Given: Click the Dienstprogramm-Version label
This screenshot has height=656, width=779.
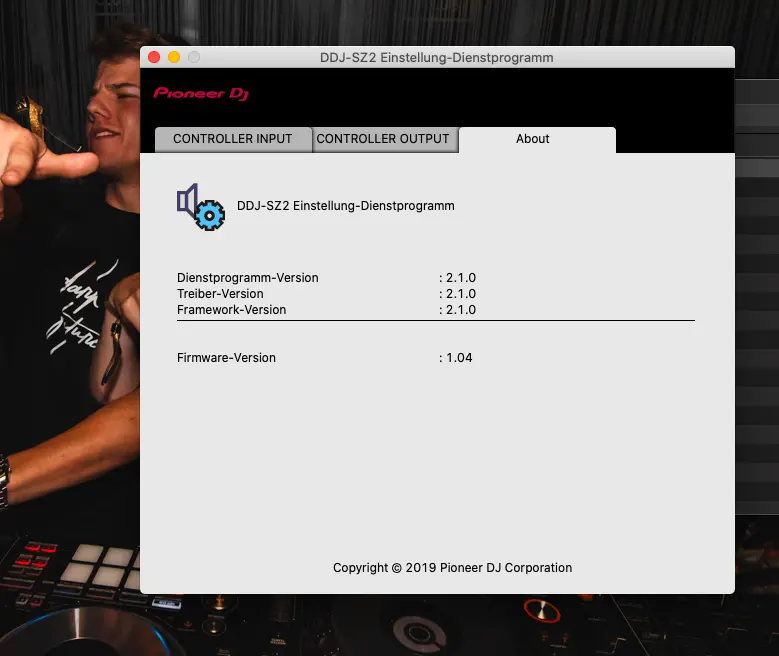Looking at the screenshot, I should (x=247, y=278).
